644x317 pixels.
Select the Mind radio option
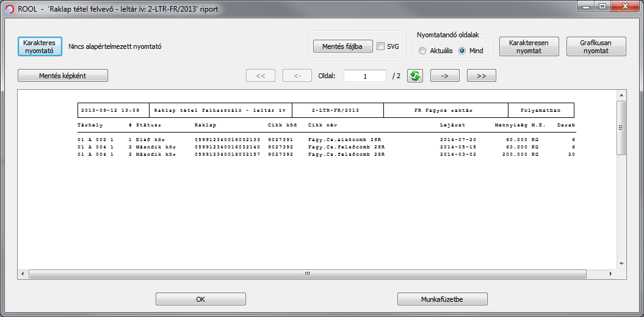point(462,51)
